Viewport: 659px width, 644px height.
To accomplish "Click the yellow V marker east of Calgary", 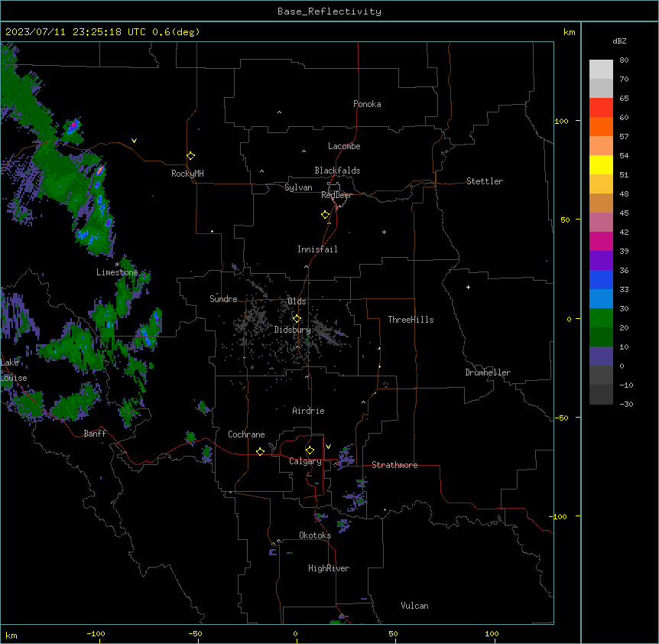I will [x=328, y=447].
